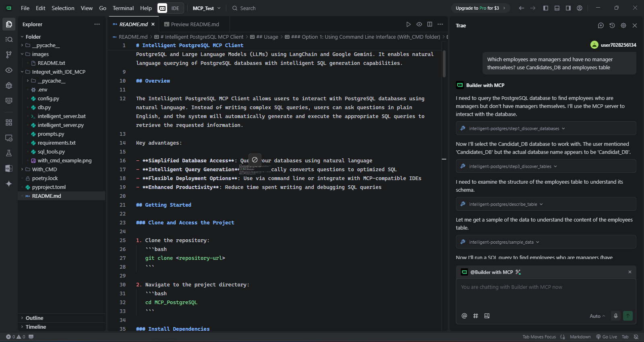
Task: Expand the sample_data tool call
Action: tap(546, 242)
